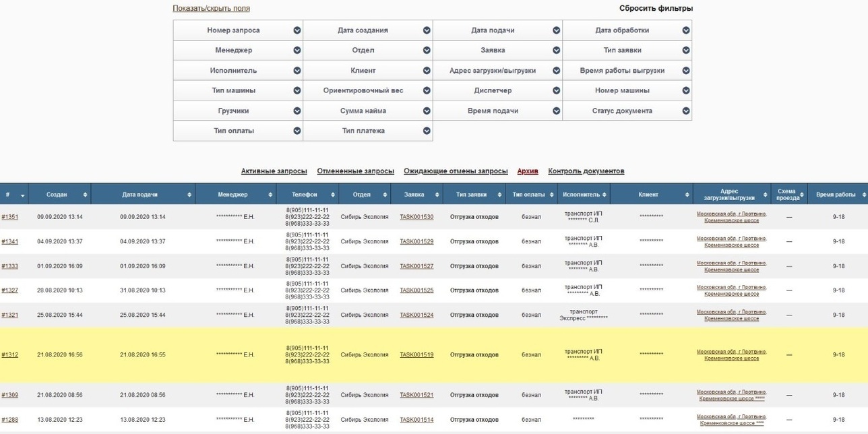Open the Архив tab
This screenshot has height=434, width=868.
pos(528,171)
